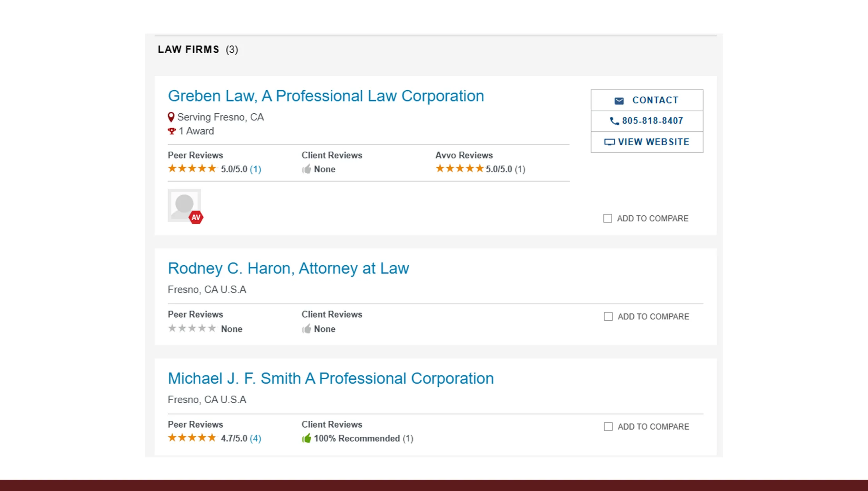This screenshot has width=868, height=491.
Task: Click the CONTACT button for Greben Law
Action: point(647,100)
